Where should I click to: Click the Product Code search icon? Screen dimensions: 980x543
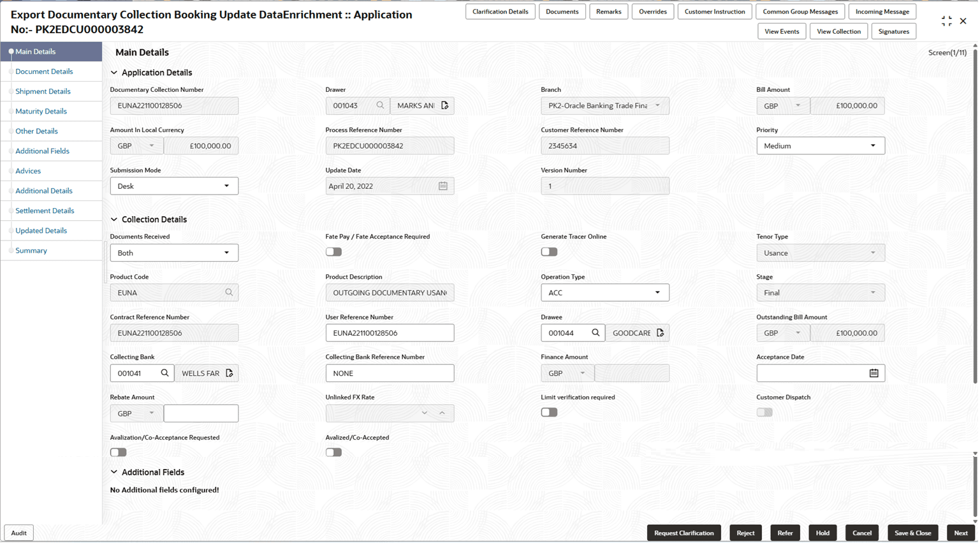tap(229, 292)
